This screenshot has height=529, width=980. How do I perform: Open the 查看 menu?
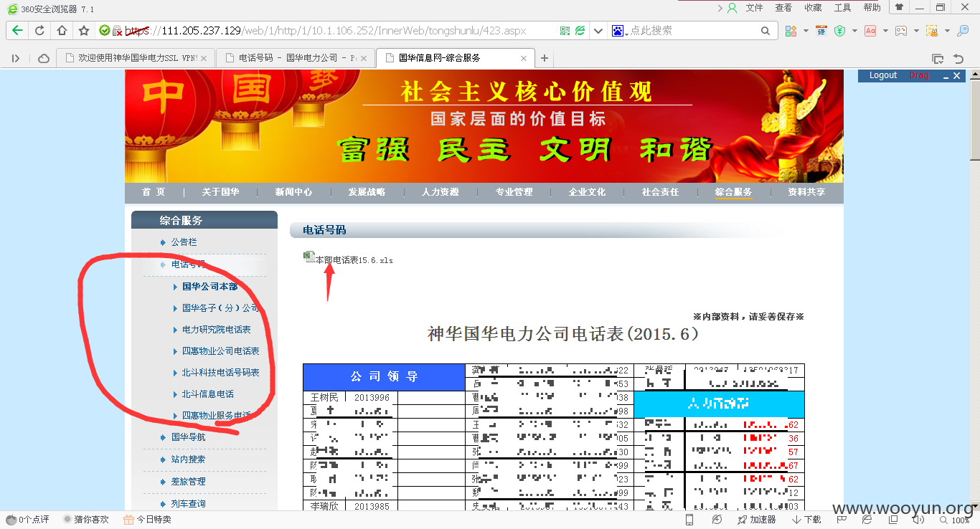tap(783, 8)
